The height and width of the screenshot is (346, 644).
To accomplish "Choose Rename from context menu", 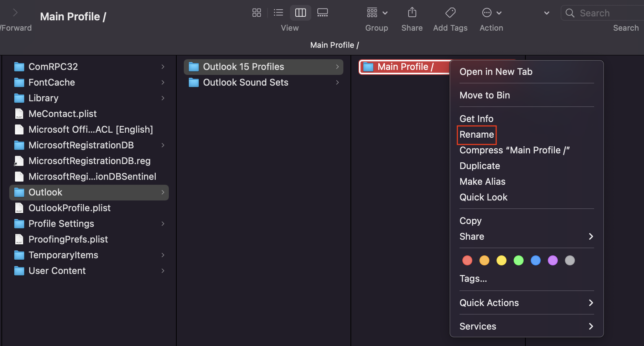I will (x=477, y=134).
